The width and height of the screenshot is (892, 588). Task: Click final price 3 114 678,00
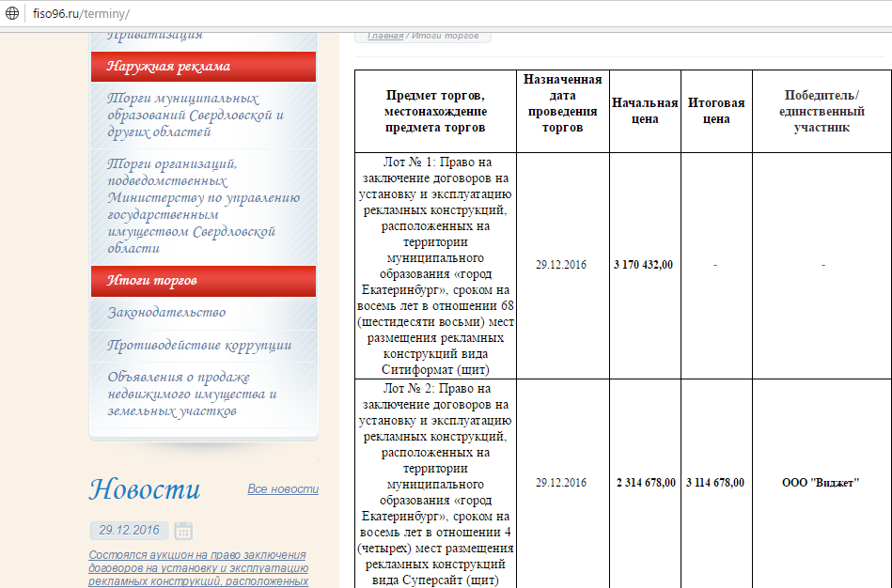click(715, 483)
